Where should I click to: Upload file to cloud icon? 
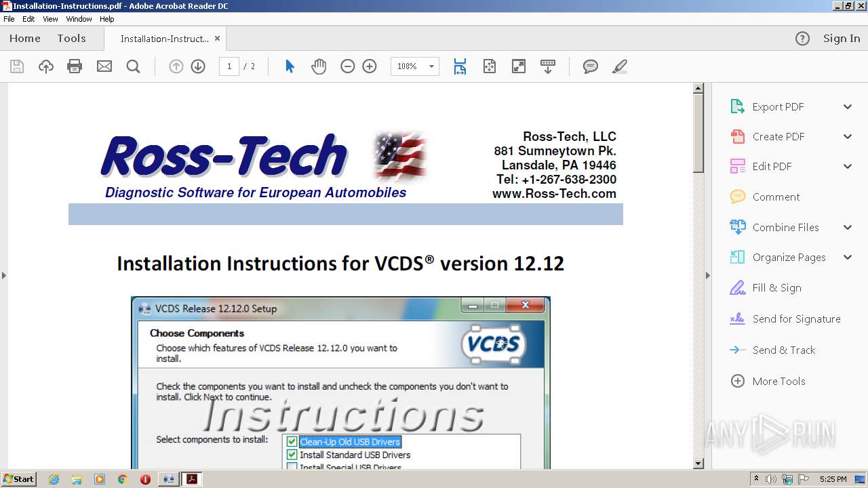[46, 66]
